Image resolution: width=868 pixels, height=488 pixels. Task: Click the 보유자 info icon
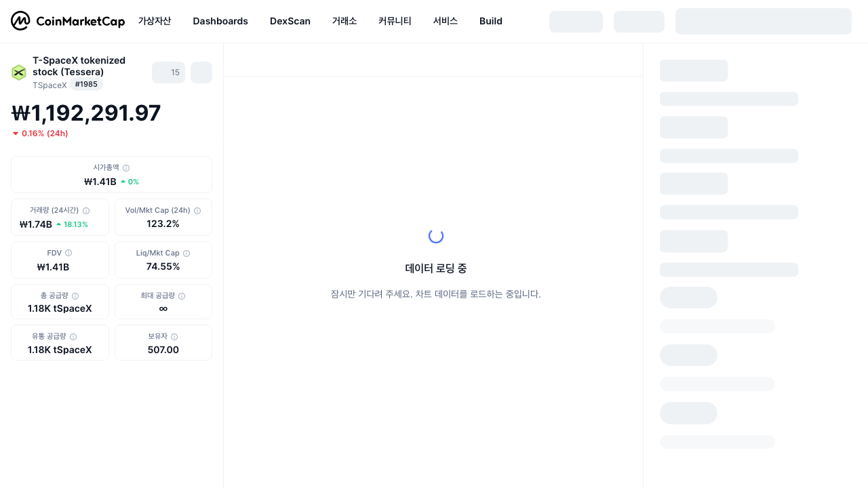tap(174, 337)
